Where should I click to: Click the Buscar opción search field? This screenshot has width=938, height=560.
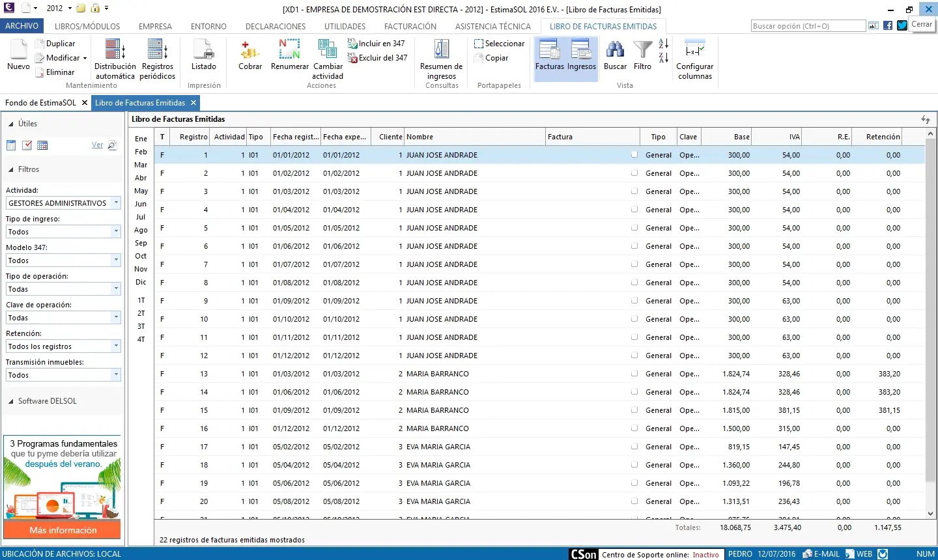tap(808, 26)
